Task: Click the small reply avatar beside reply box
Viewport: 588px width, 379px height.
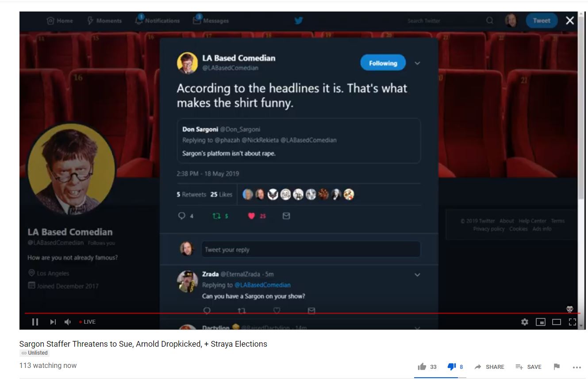Action: (187, 249)
